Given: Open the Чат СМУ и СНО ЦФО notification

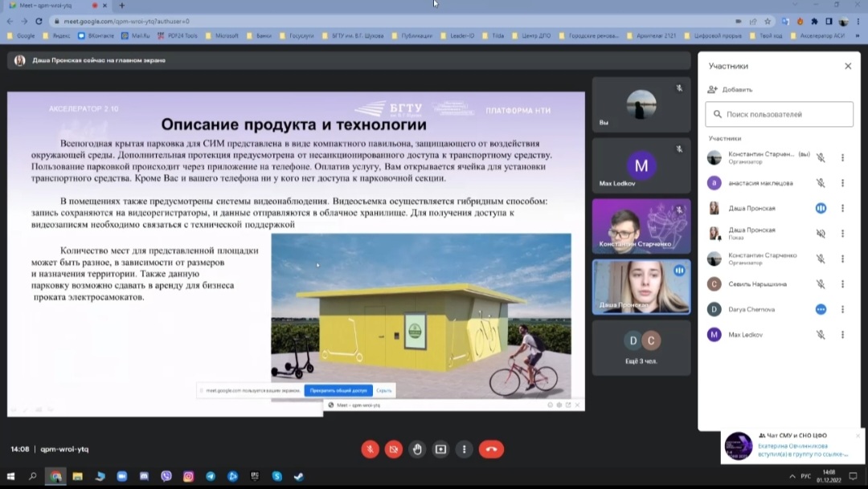Looking at the screenshot, I should (x=794, y=446).
